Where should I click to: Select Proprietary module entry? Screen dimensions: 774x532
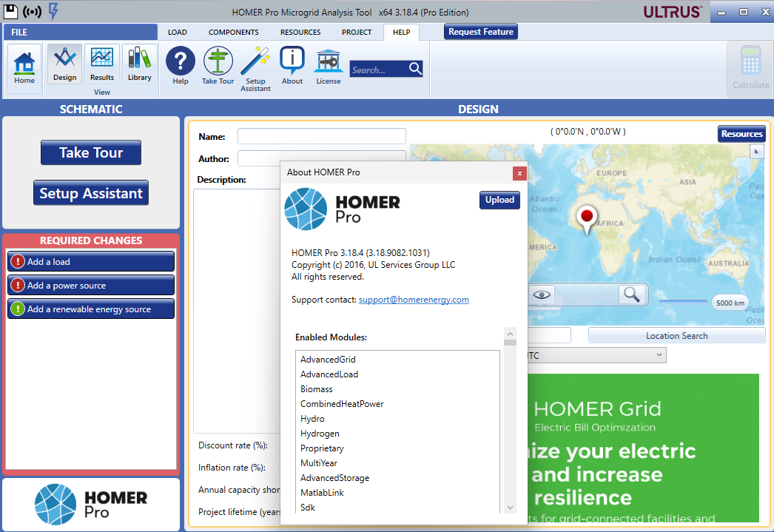tap(322, 448)
